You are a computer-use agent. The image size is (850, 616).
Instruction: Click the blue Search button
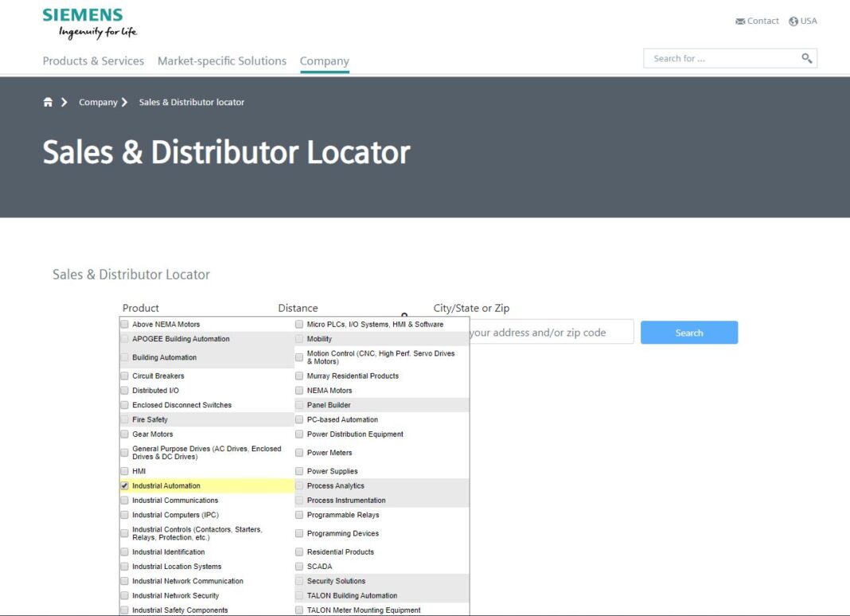(x=688, y=332)
